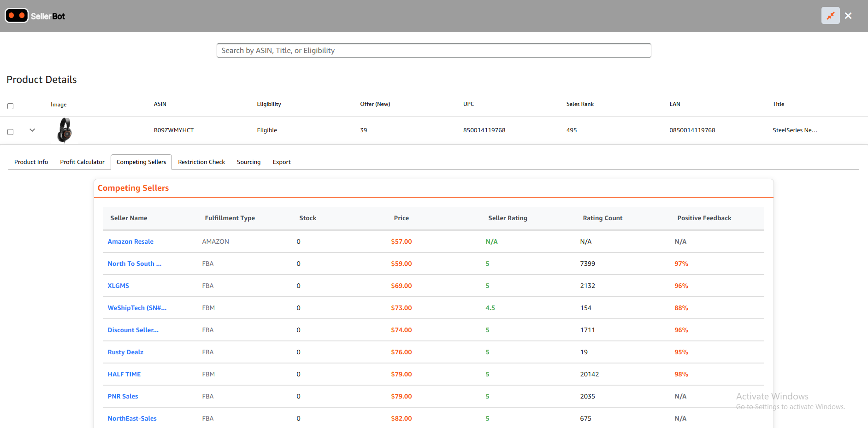
Task: Click the Offer (New) value 39
Action: [x=363, y=130]
